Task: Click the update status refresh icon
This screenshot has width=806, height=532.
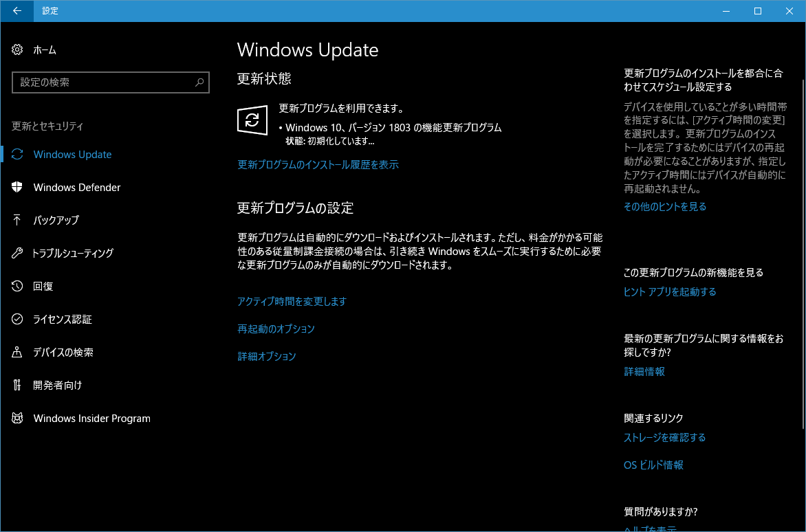Action: click(x=252, y=120)
